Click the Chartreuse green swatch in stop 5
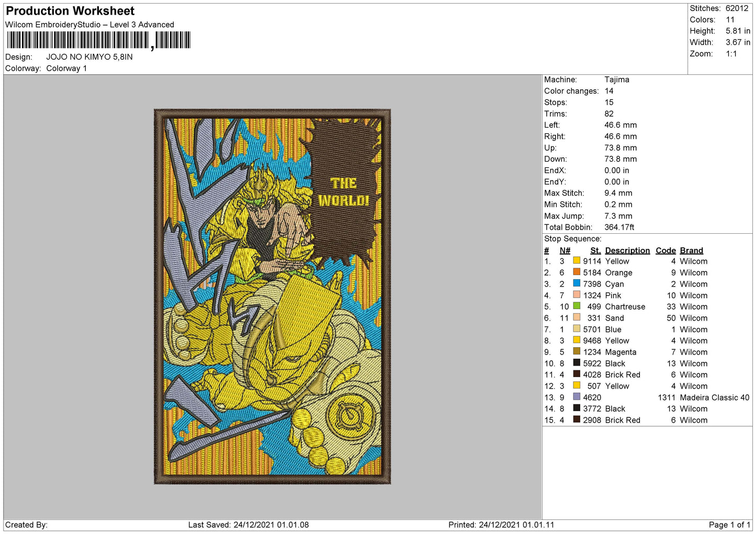The image size is (756, 534). point(577,306)
